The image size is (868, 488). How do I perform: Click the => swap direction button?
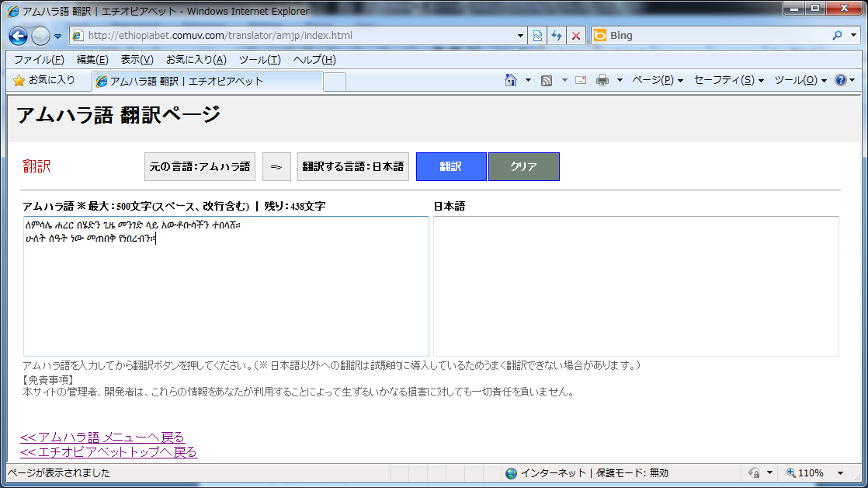tap(276, 167)
